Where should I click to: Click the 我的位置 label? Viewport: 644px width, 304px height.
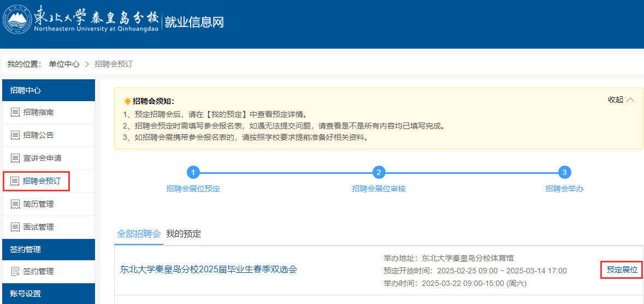click(24, 64)
